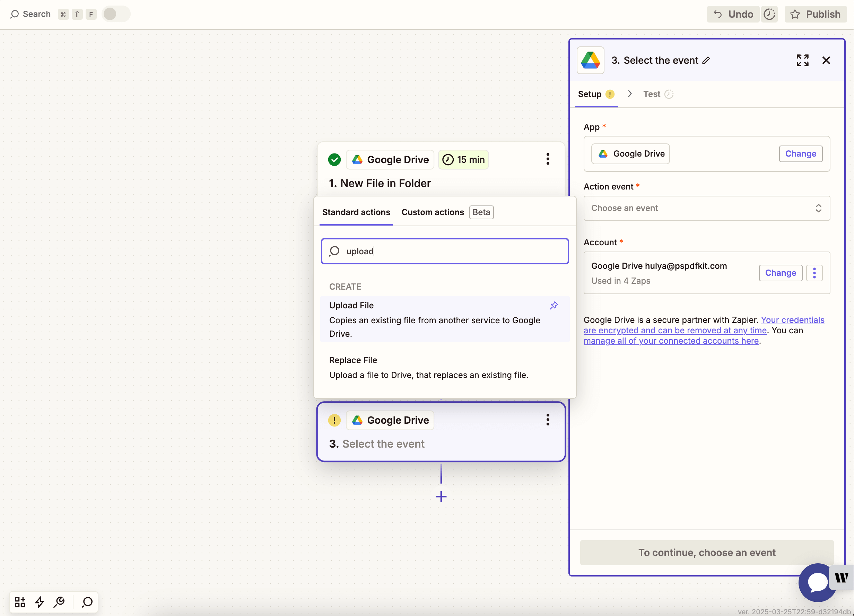Open the three-dot menu on New File in Folder step
This screenshot has height=616, width=854.
point(548,159)
